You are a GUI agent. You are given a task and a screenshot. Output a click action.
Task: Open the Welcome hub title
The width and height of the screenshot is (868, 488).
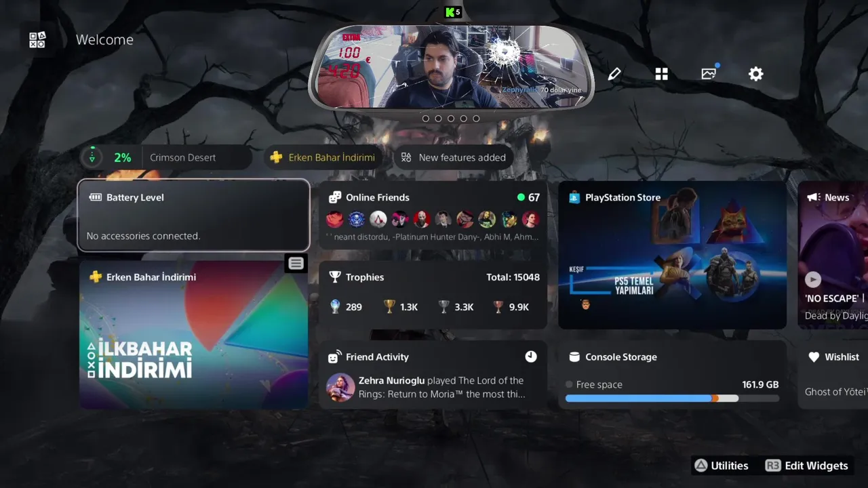[104, 40]
